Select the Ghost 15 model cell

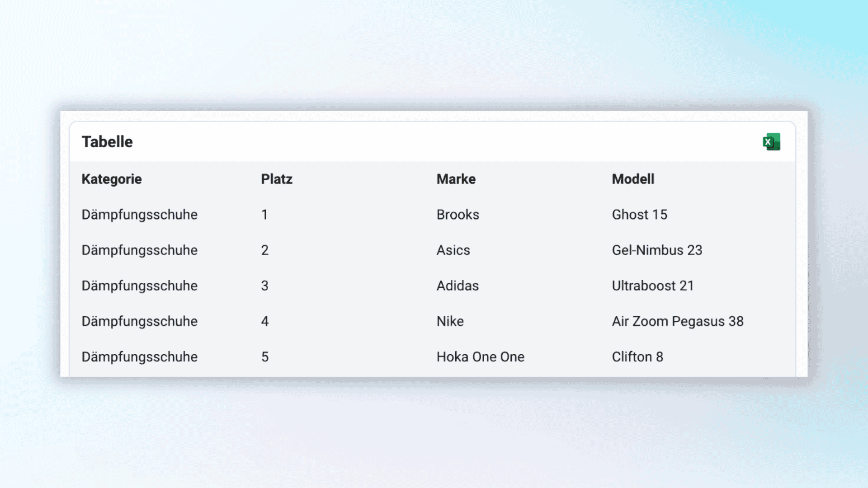pyautogui.click(x=639, y=215)
